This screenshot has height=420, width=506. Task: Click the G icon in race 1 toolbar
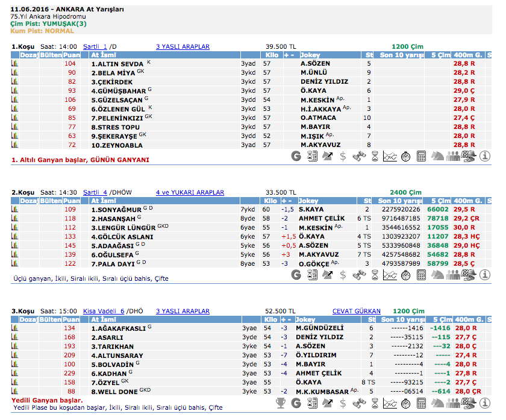click(x=296, y=156)
